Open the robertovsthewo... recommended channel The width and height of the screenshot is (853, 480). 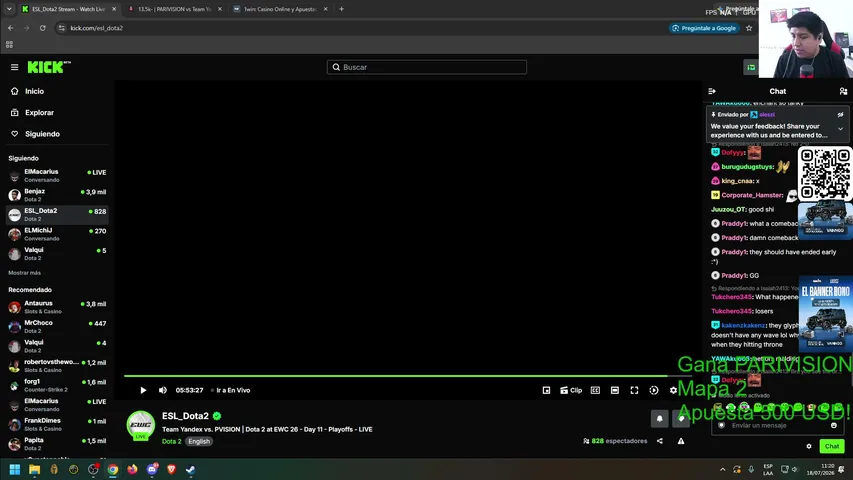click(x=57, y=366)
